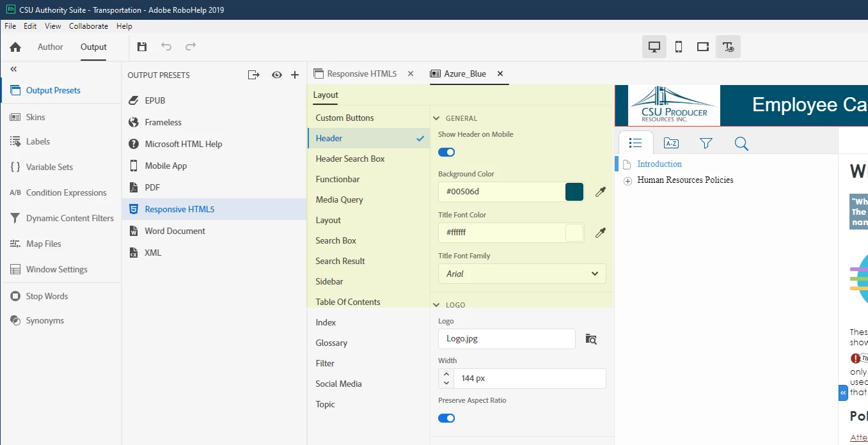Close the Responsive HTML5 tab
Image resolution: width=868 pixels, height=445 pixels.
pos(411,74)
